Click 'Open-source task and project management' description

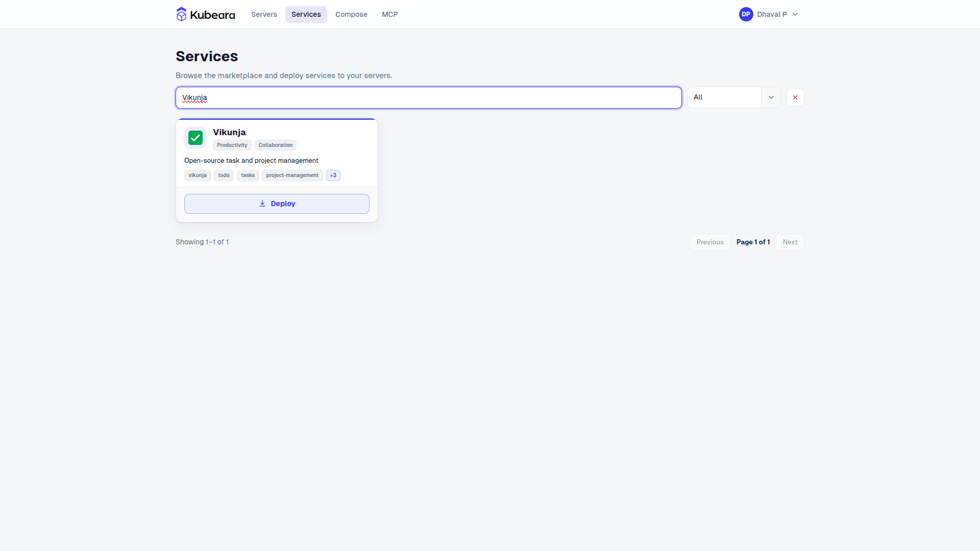tap(251, 161)
